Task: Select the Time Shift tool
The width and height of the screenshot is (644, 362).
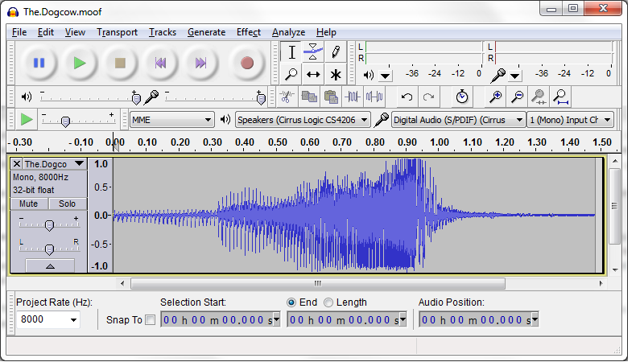Action: [313, 74]
